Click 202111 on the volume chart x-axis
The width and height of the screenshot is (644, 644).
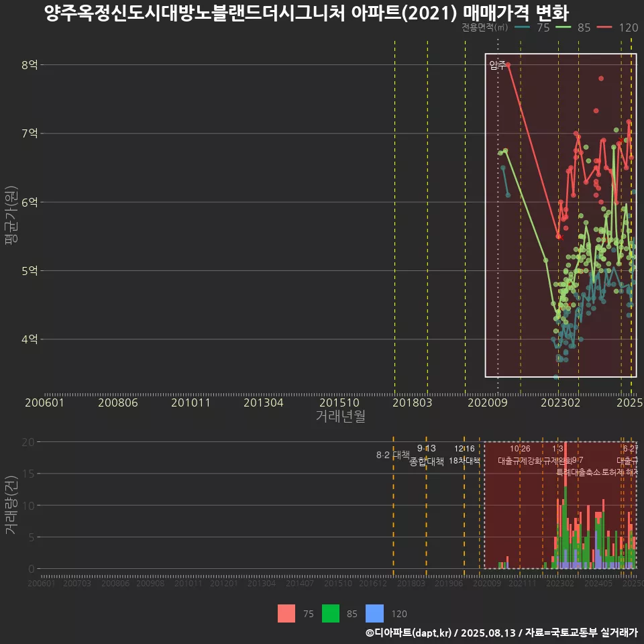pyautogui.click(x=523, y=583)
